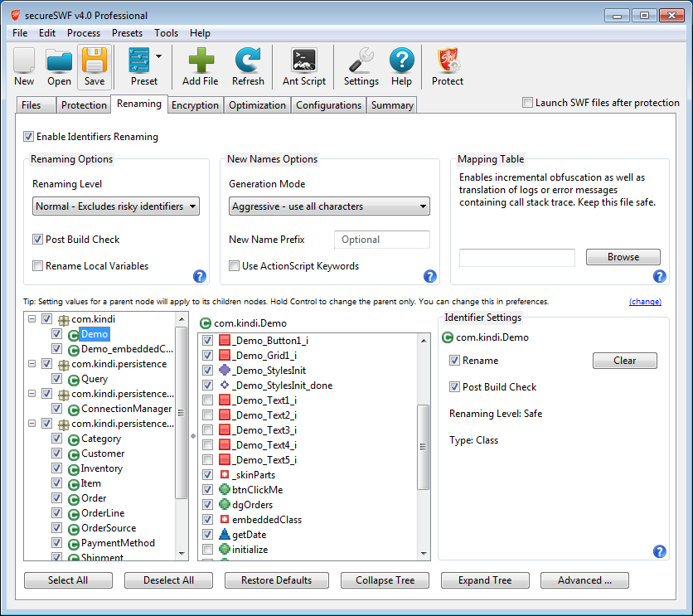
Task: Click the Refresh toolbar icon
Action: tap(248, 61)
